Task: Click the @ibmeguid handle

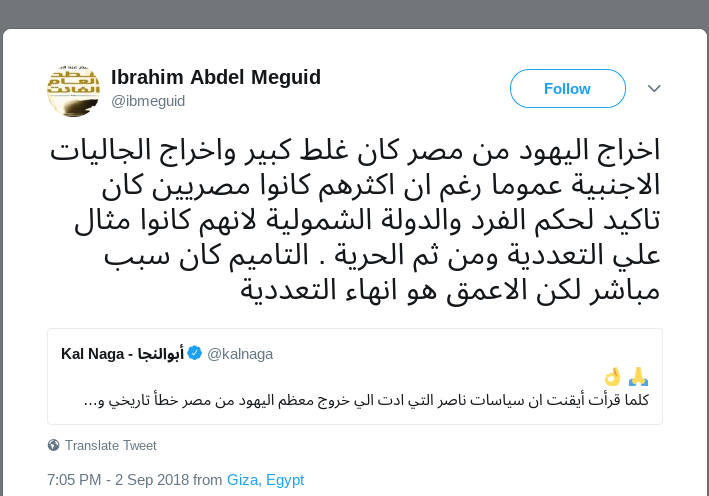Action: tap(148, 101)
